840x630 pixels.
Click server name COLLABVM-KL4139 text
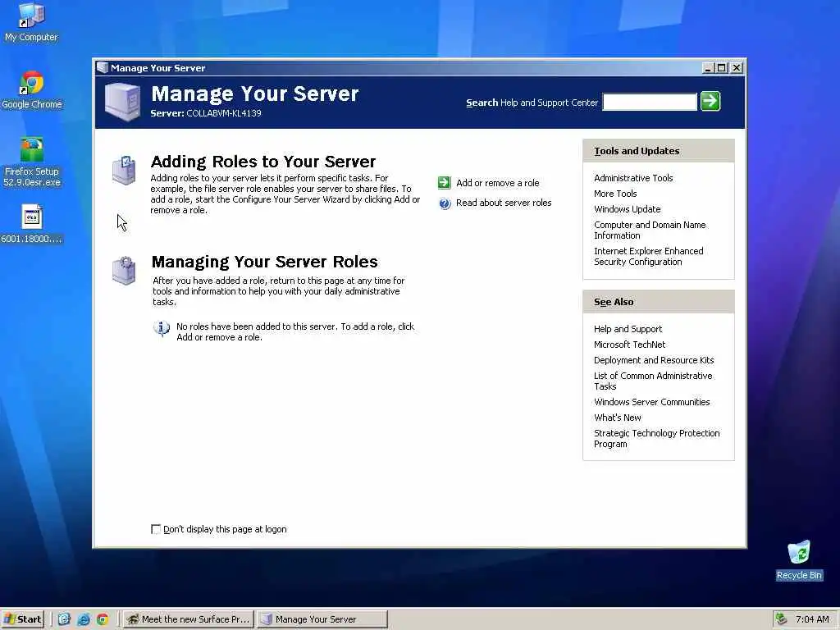coord(223,113)
